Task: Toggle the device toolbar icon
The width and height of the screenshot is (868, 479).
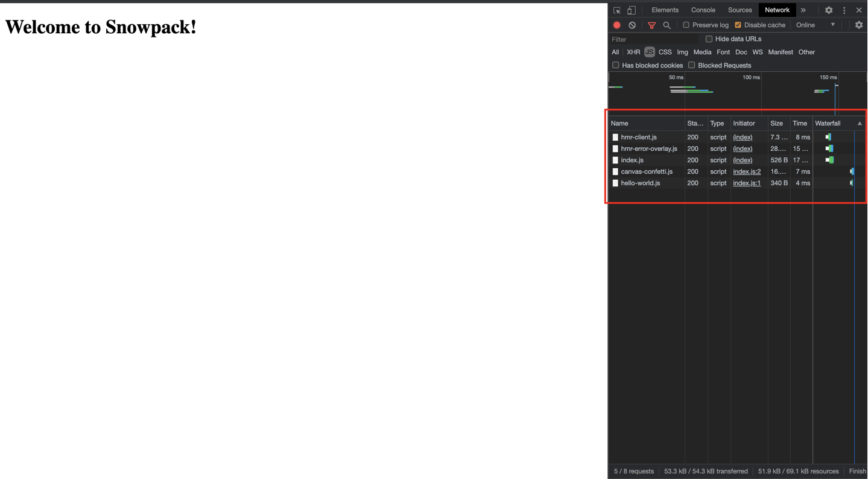Action: coord(632,10)
